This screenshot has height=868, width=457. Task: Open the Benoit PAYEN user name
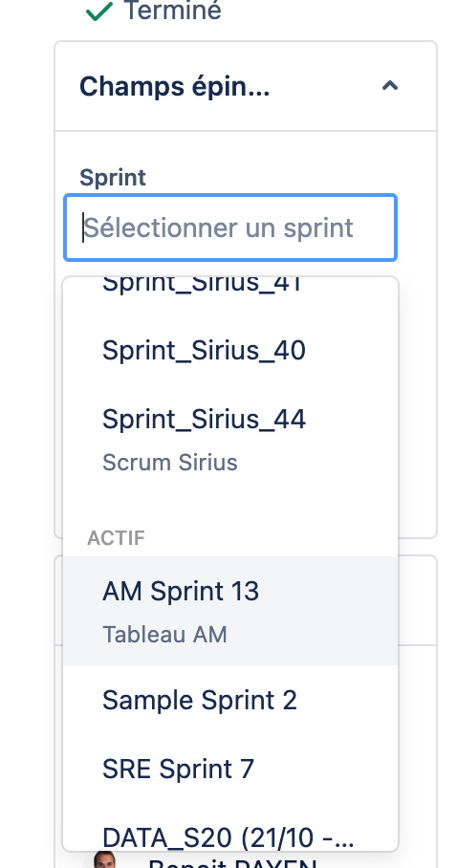click(x=232, y=862)
